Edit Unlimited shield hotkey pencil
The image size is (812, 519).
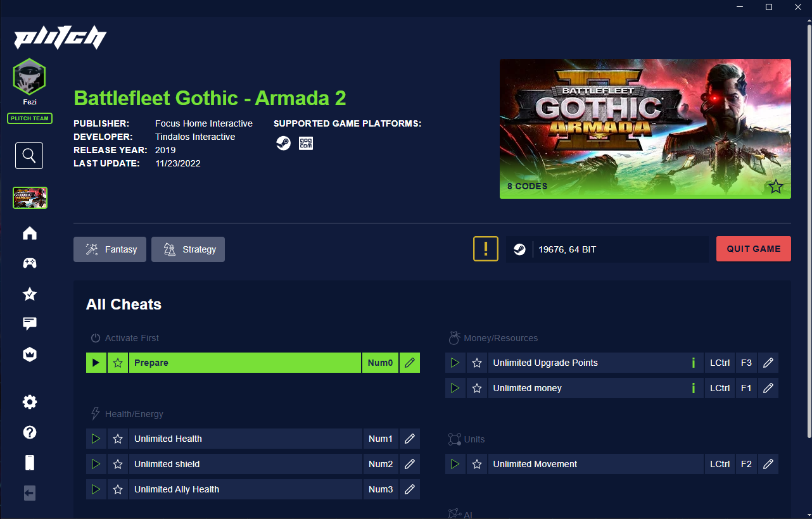click(410, 464)
